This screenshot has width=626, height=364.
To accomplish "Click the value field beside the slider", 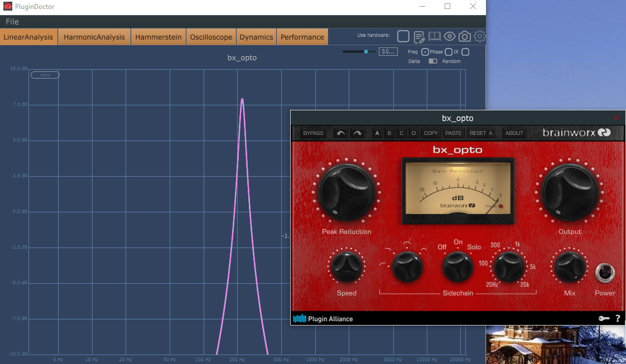I will [388, 51].
